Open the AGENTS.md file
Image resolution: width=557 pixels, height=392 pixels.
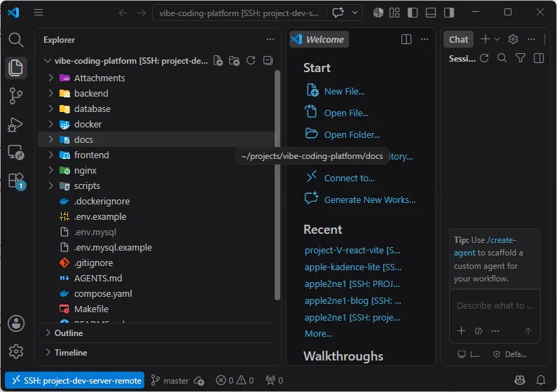tap(98, 278)
